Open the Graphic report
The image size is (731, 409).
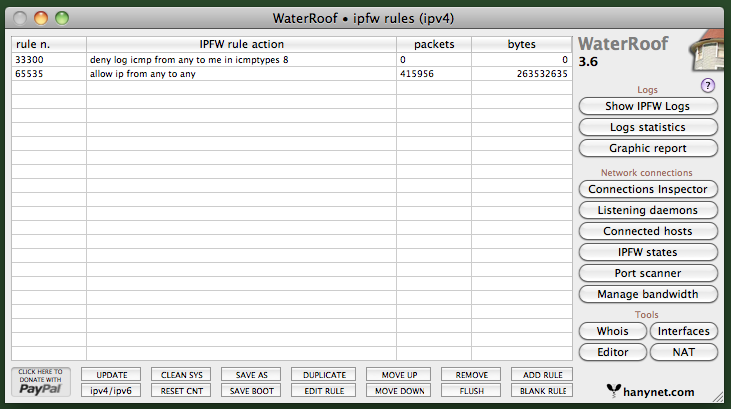point(648,148)
